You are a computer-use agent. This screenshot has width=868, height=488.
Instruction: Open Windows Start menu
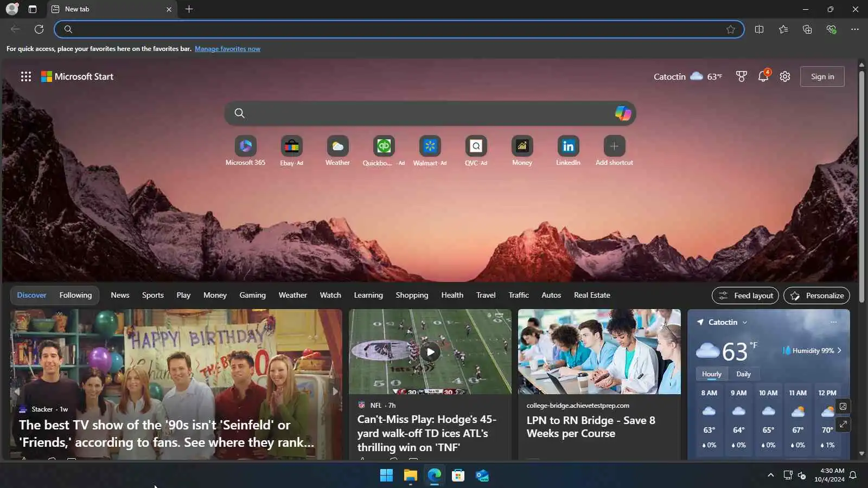tap(386, 476)
